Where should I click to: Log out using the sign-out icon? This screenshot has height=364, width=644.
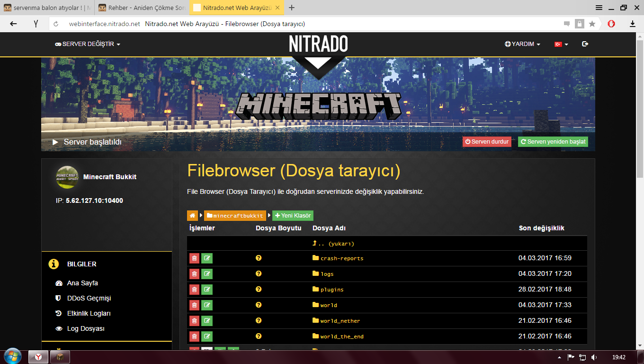585,44
